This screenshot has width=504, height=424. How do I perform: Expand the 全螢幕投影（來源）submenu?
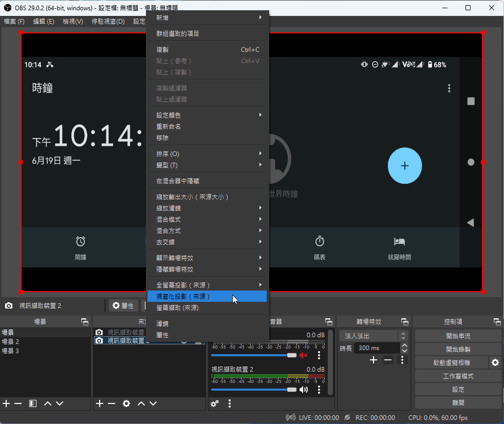(x=207, y=285)
